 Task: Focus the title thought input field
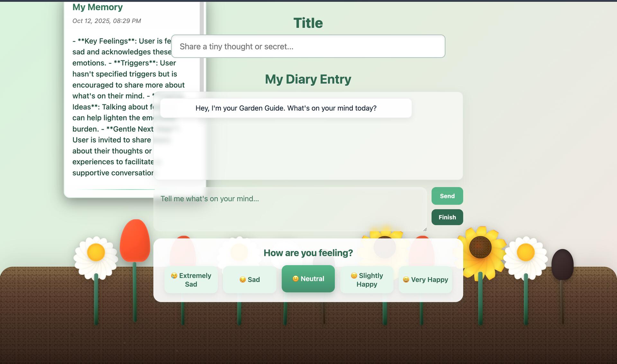308,47
